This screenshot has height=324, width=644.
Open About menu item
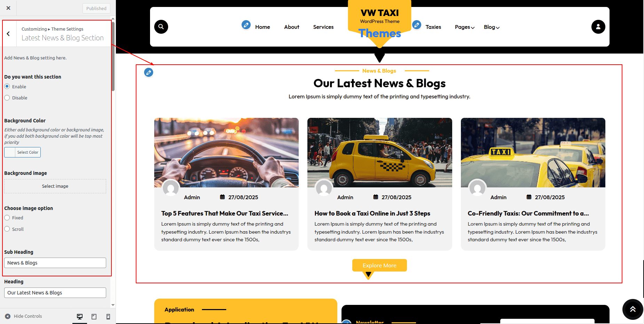click(292, 27)
